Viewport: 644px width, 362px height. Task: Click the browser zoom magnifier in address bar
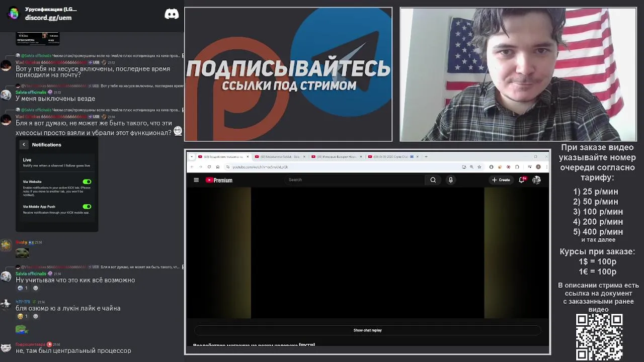tap(471, 167)
